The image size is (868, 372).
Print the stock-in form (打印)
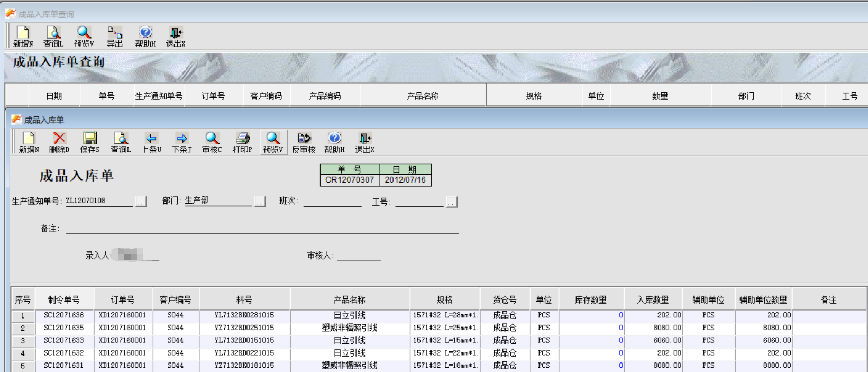(242, 142)
